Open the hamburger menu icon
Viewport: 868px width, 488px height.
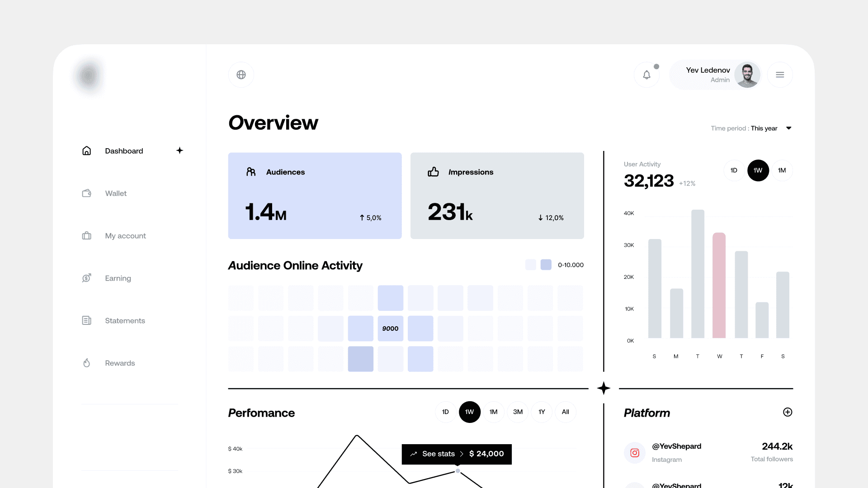tap(780, 75)
